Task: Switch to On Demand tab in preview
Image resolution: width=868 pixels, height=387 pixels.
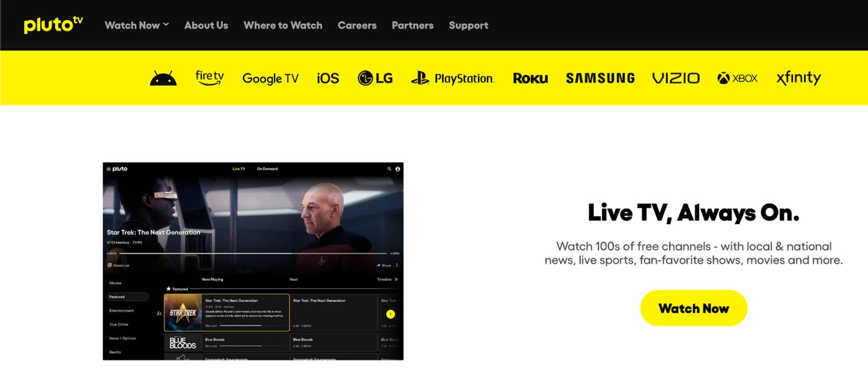Action: [268, 169]
